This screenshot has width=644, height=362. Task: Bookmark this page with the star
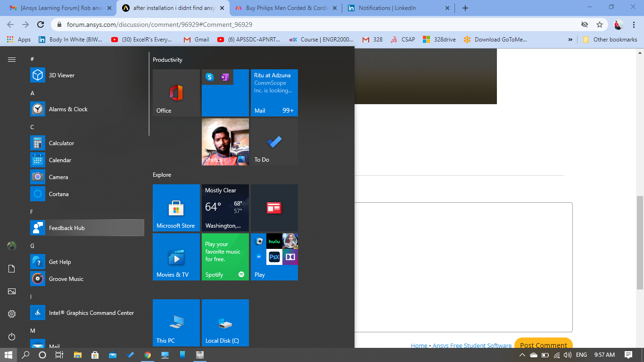click(600, 25)
